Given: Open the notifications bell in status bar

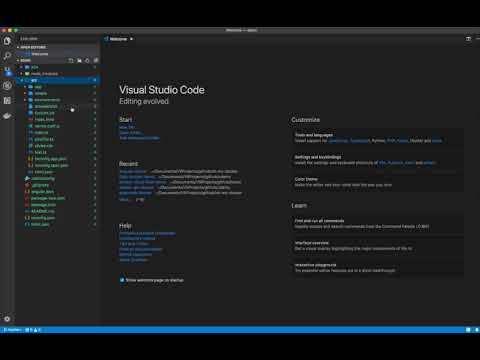Looking at the screenshot, I should (x=477, y=330).
